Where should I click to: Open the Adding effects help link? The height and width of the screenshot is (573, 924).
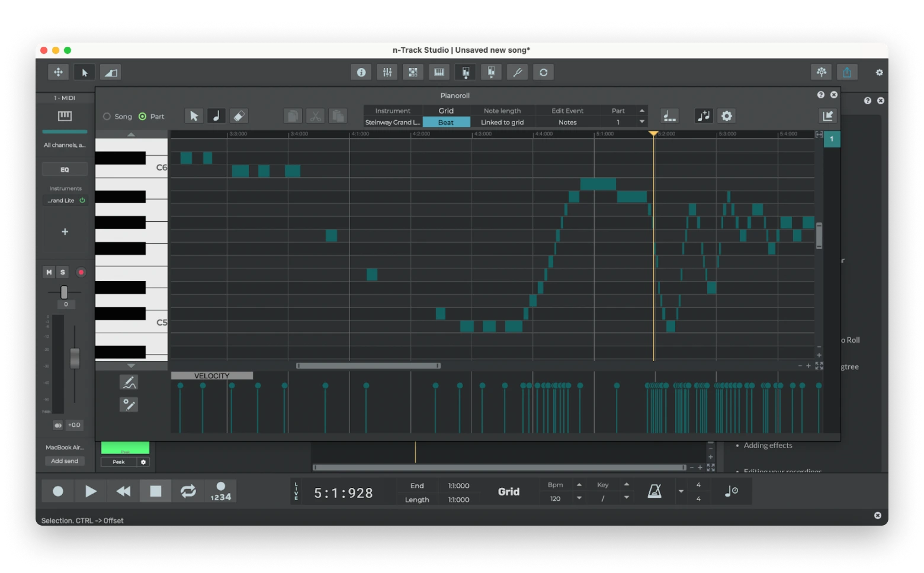click(768, 446)
